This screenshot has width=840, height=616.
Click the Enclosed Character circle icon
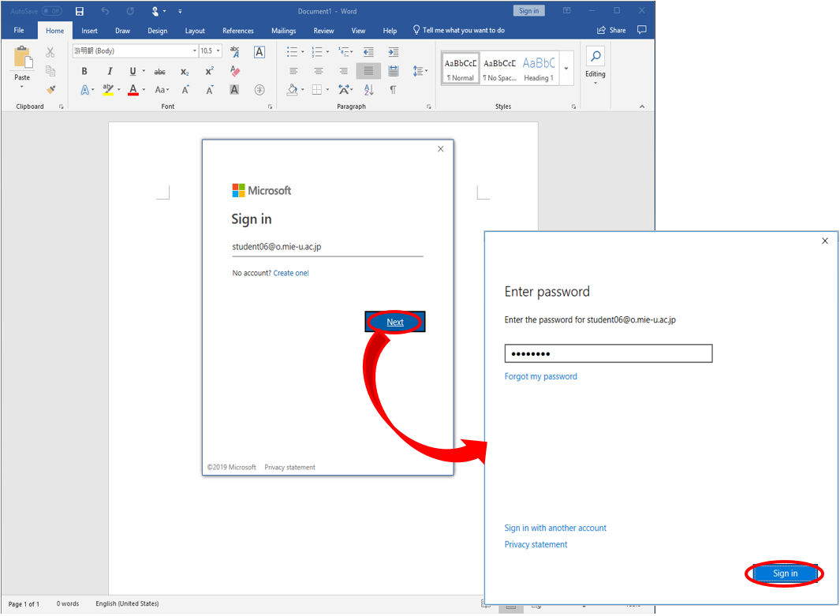click(259, 90)
